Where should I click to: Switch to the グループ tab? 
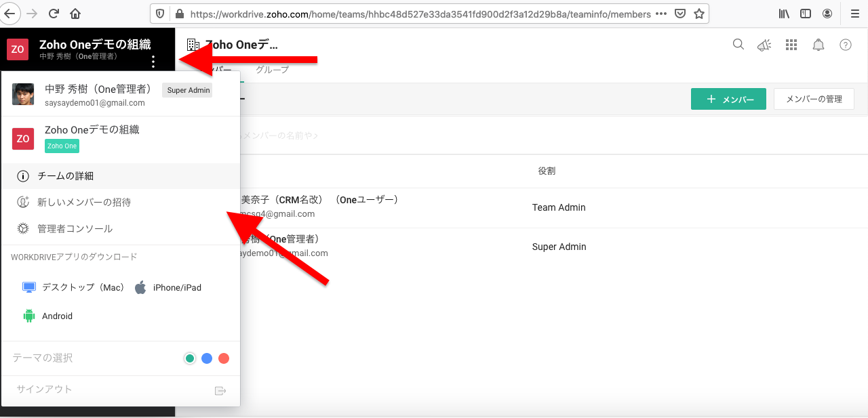[272, 70]
